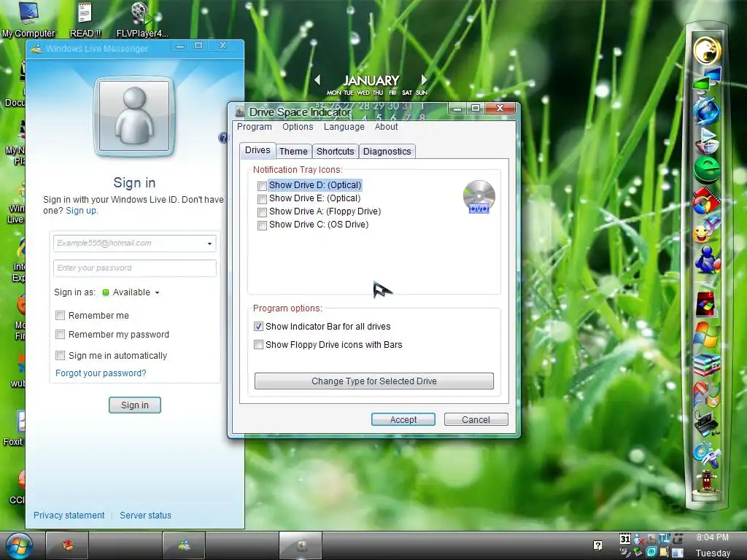747x560 pixels.
Task: Open the Program menu
Action: (255, 127)
